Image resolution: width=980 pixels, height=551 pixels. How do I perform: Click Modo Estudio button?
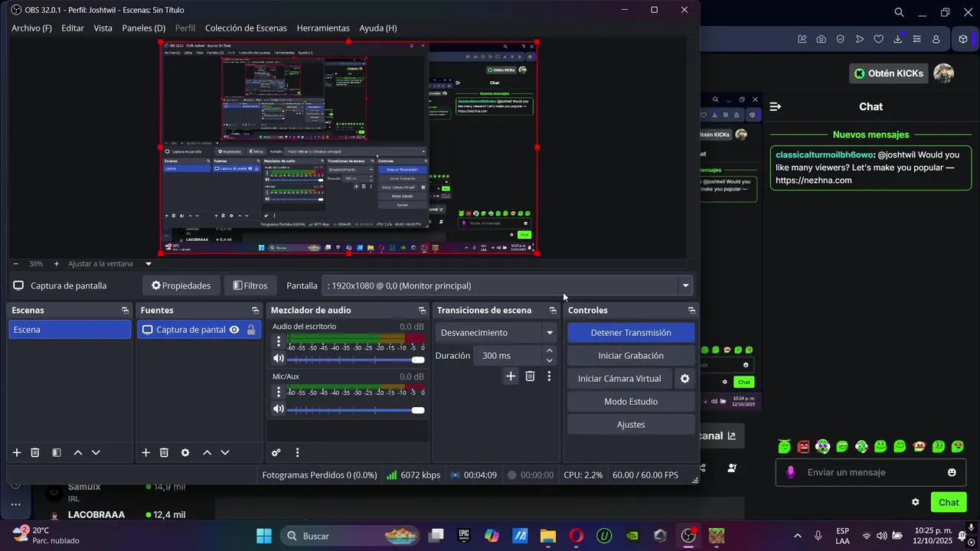pos(631,402)
